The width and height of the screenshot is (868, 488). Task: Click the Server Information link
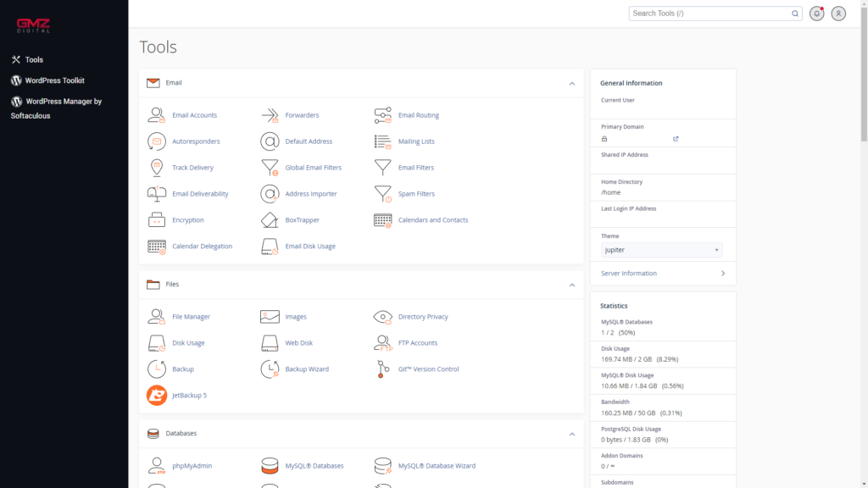click(629, 274)
